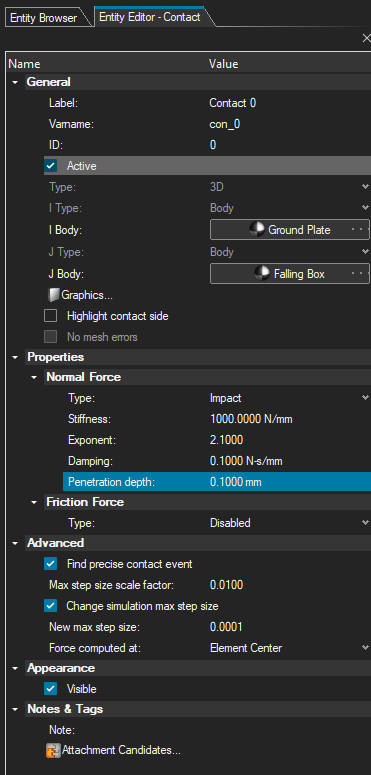
Task: Open the Friction Force Type Disabled dropdown
Action: (x=365, y=523)
